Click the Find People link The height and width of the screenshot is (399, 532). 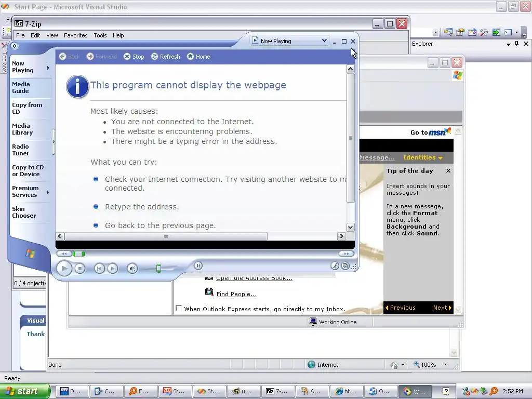(x=236, y=294)
